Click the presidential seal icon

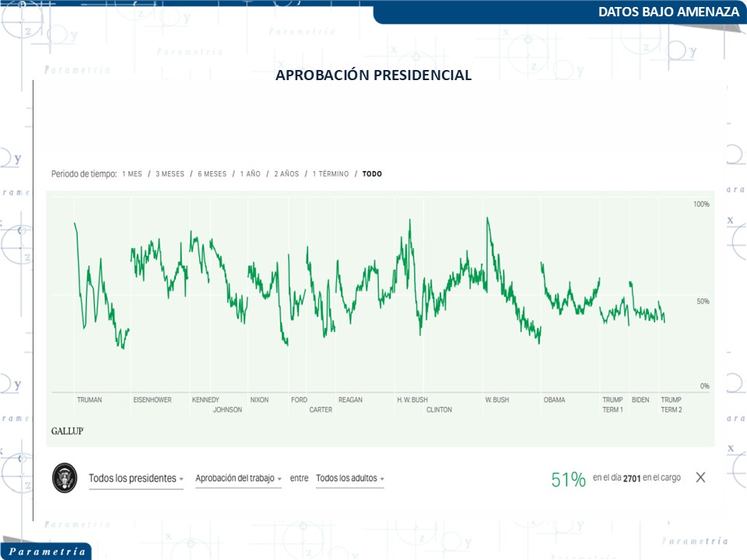pos(65,478)
